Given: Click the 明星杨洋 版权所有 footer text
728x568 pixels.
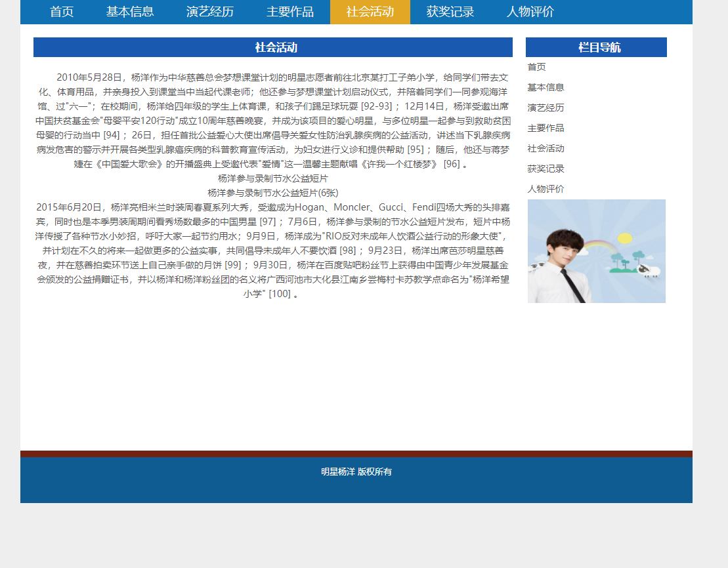Looking at the screenshot, I should 356,471.
